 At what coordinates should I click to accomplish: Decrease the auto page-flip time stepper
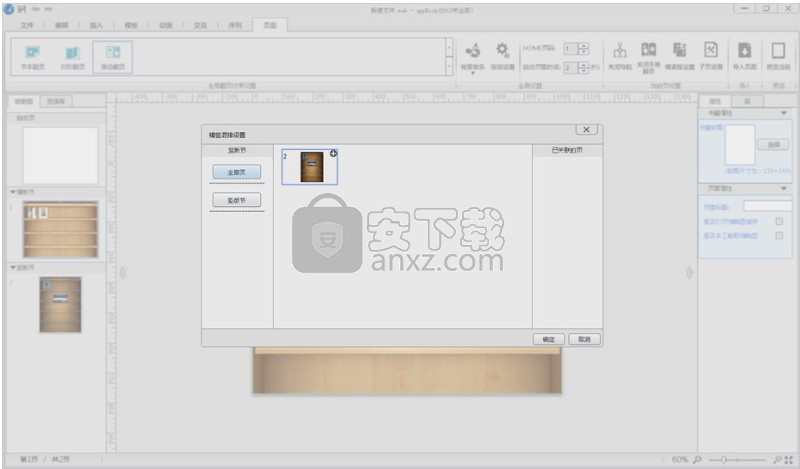pos(584,70)
